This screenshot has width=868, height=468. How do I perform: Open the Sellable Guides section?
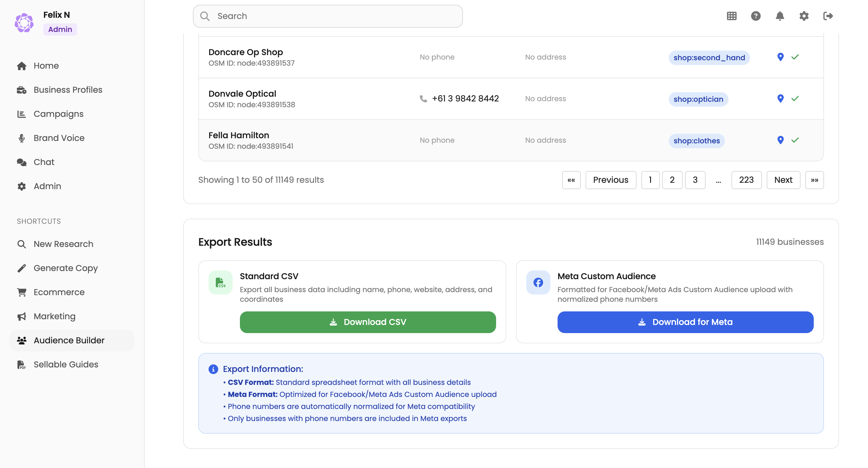tap(66, 364)
